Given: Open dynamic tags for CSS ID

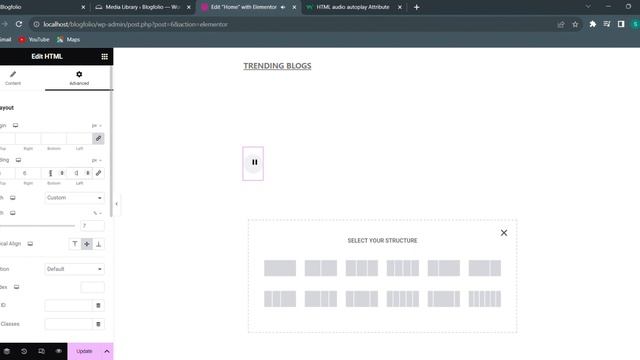Looking at the screenshot, I should pyautogui.click(x=98, y=305).
